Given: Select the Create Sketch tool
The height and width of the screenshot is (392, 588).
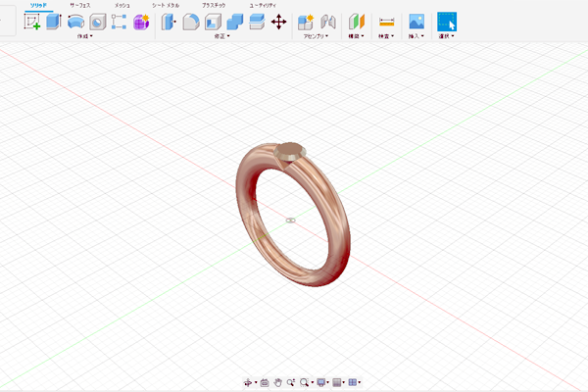Looking at the screenshot, I should [x=32, y=22].
